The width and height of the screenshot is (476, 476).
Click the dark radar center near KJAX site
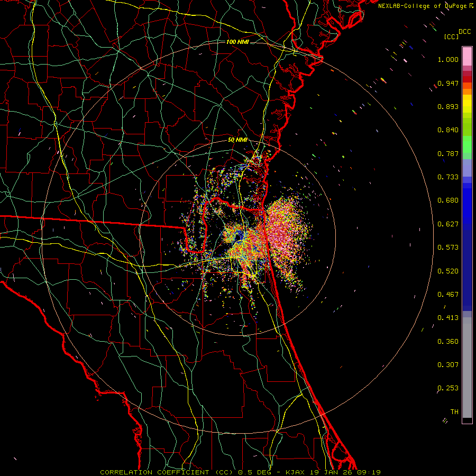click(x=238, y=236)
